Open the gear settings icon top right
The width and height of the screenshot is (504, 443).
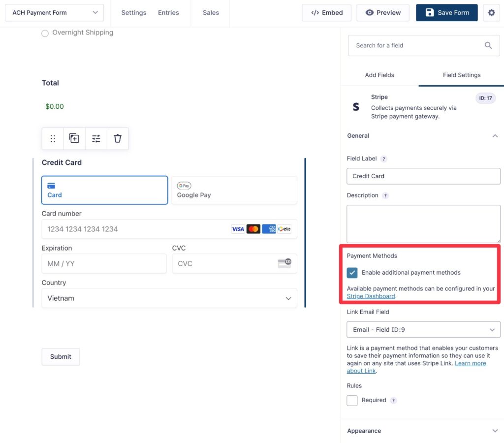(x=492, y=13)
